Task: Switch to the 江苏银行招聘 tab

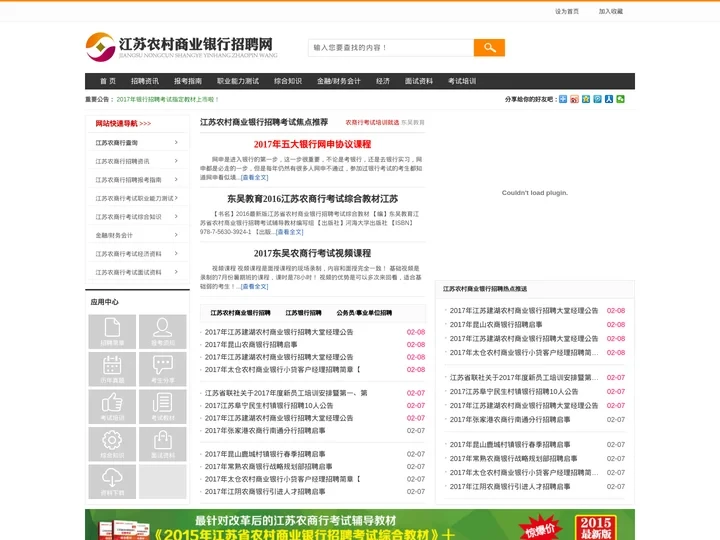Action: [x=303, y=313]
